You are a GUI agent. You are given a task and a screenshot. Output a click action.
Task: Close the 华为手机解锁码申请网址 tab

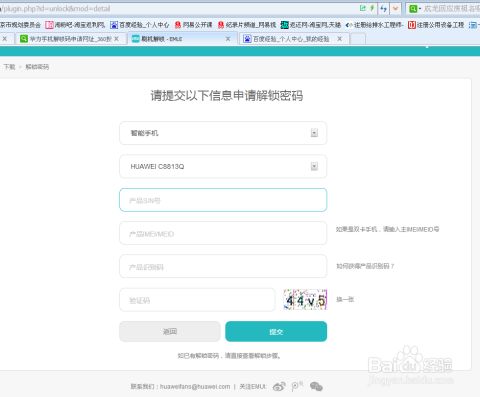(x=116, y=39)
